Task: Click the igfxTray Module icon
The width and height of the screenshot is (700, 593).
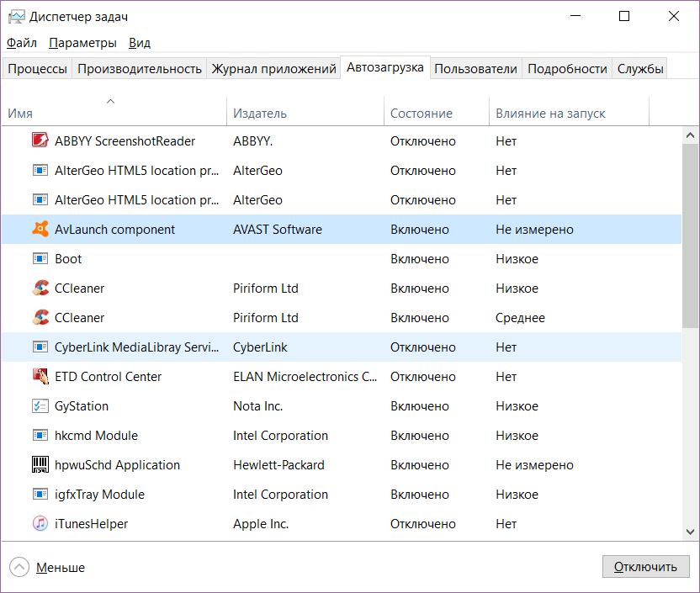Action: pos(40,494)
